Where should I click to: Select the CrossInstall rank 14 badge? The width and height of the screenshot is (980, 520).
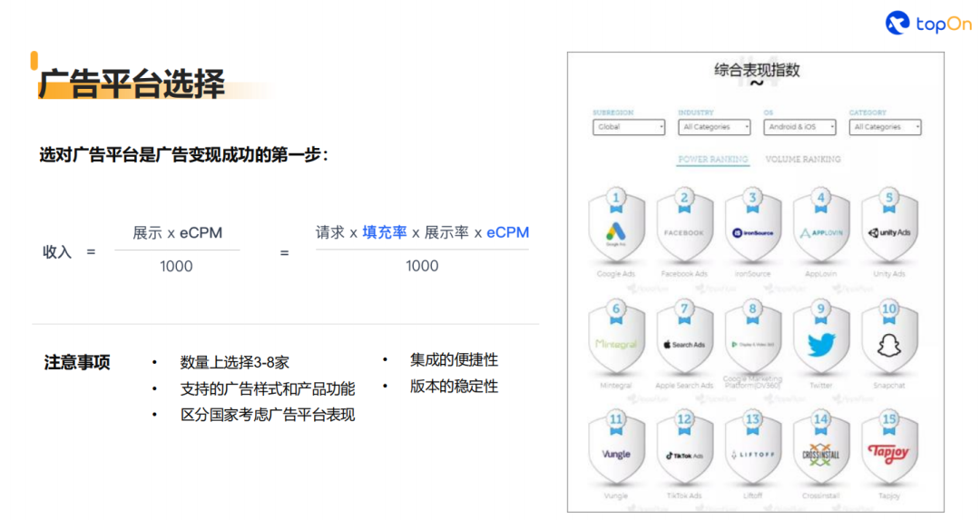[x=820, y=448]
